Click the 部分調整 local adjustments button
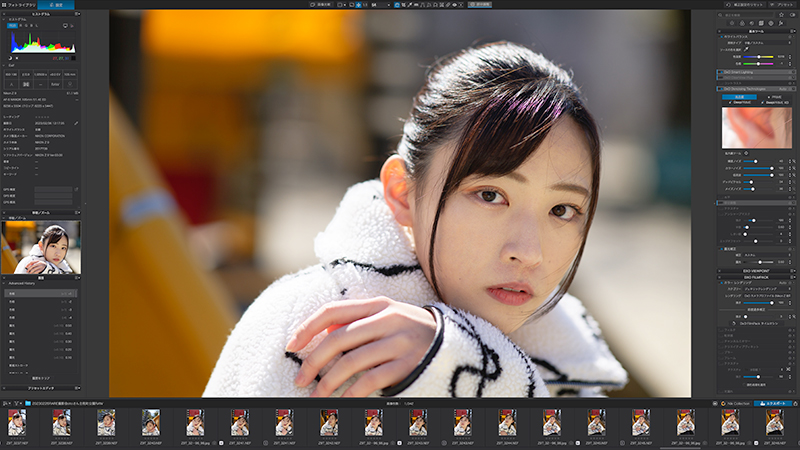800x450 pixels. (x=480, y=5)
